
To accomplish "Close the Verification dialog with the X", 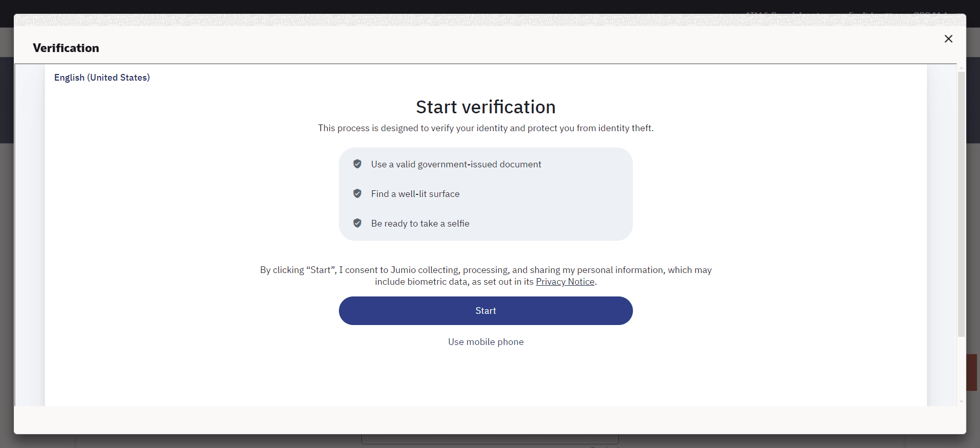I will [x=948, y=39].
